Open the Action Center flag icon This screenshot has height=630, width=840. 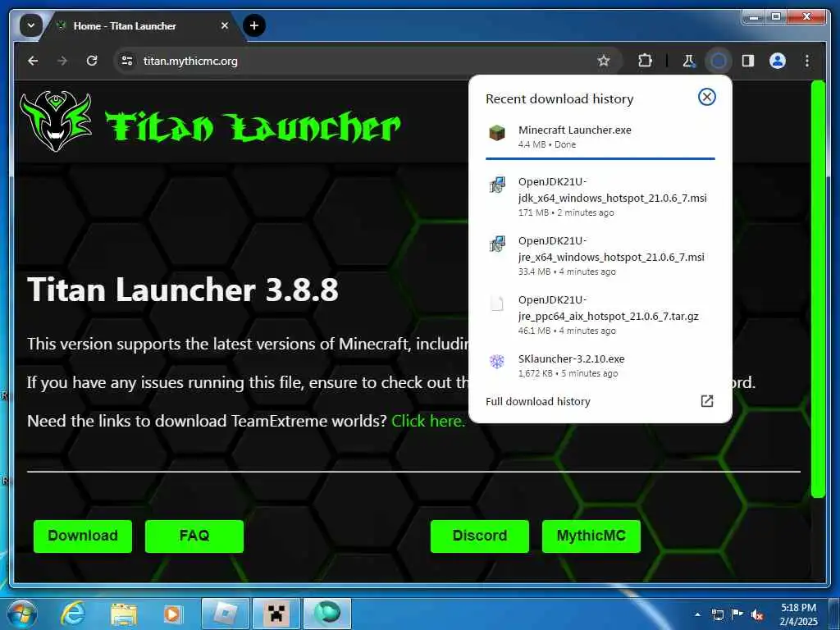coord(737,614)
